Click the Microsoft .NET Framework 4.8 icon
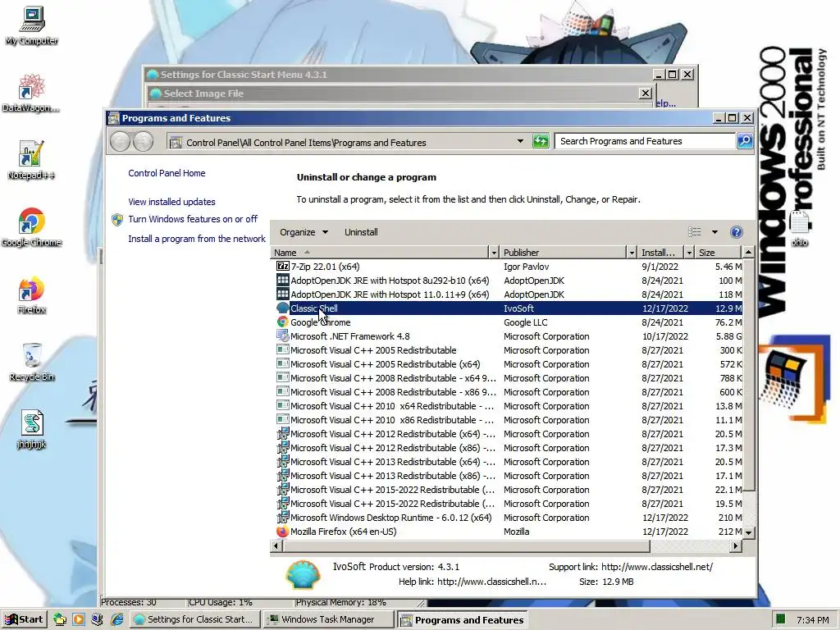The image size is (840, 630). 282,336
